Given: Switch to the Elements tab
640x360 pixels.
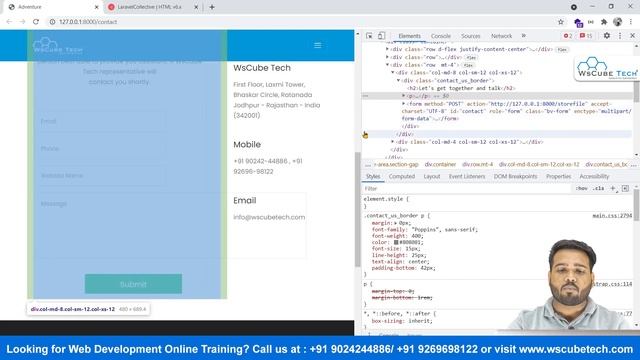Looking at the screenshot, I should 409,36.
